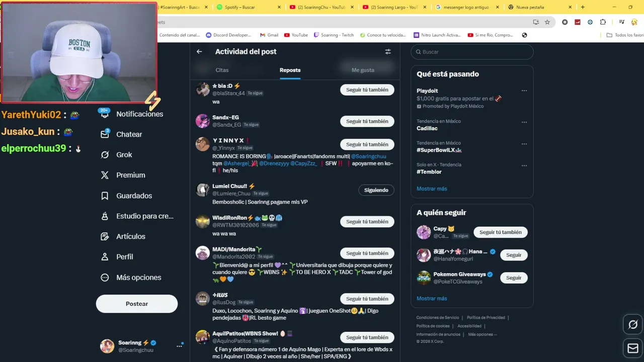The image size is (644, 362).
Task: Click the Buscar search field
Action: 472,52
